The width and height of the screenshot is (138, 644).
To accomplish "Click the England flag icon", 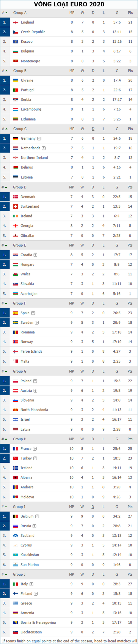I will pos(16,23).
